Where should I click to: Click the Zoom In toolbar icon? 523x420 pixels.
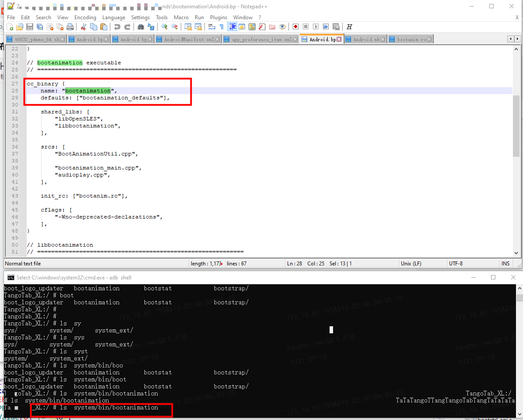tap(165, 27)
